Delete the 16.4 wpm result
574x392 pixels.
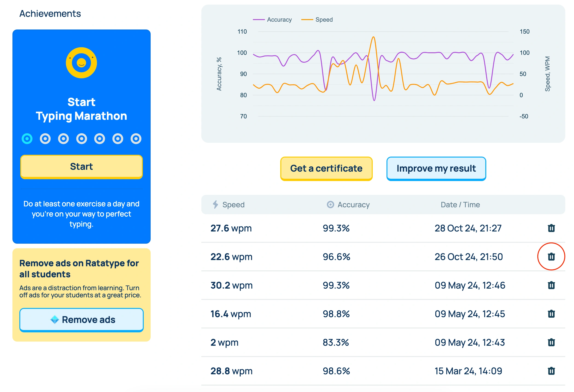point(551,314)
